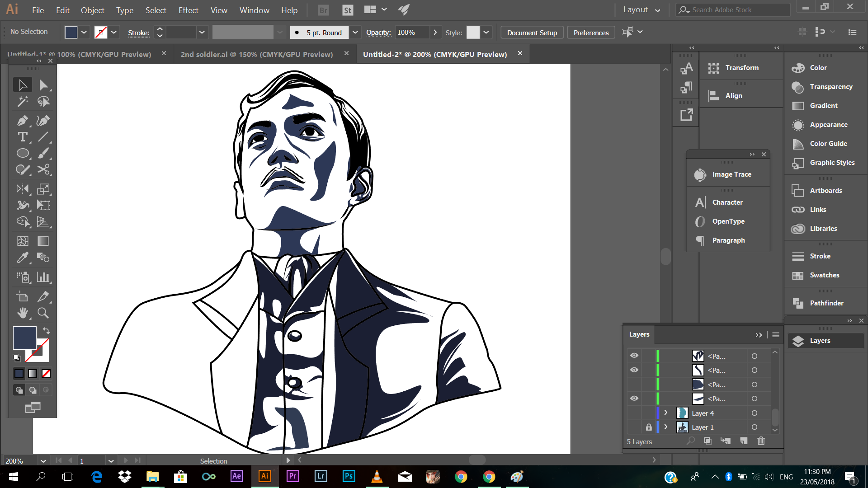Screen dimensions: 868x488
Task: Open the Object menu
Action: click(92, 10)
